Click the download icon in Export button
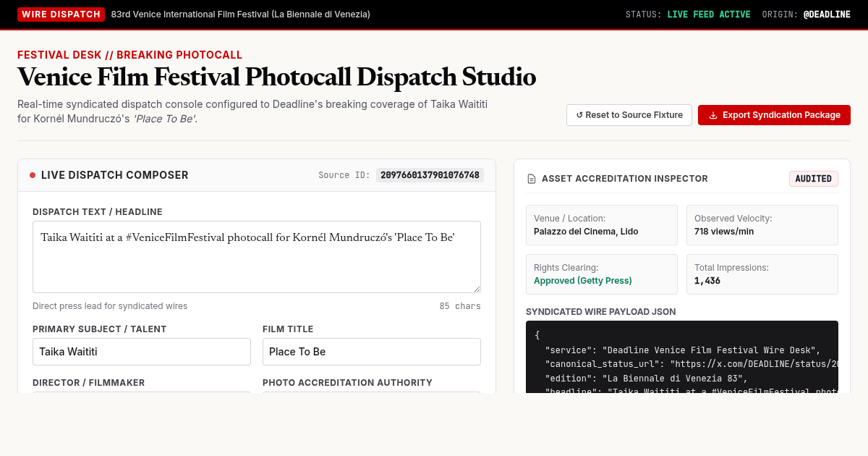Image resolution: width=868 pixels, height=456 pixels. point(713,115)
